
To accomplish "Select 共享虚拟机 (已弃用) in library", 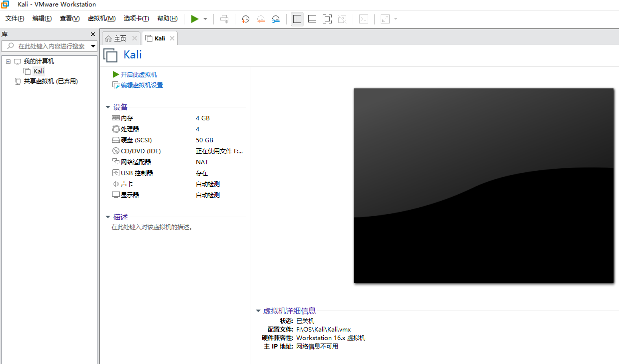I will [51, 81].
